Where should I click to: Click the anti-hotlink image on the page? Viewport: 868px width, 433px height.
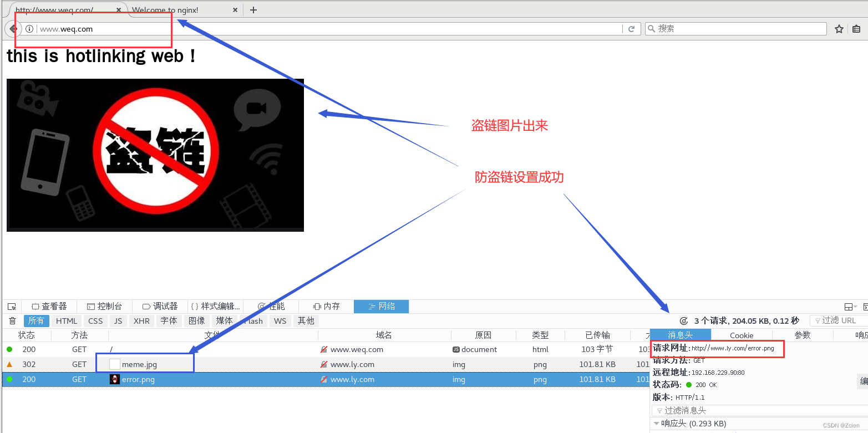[x=155, y=155]
